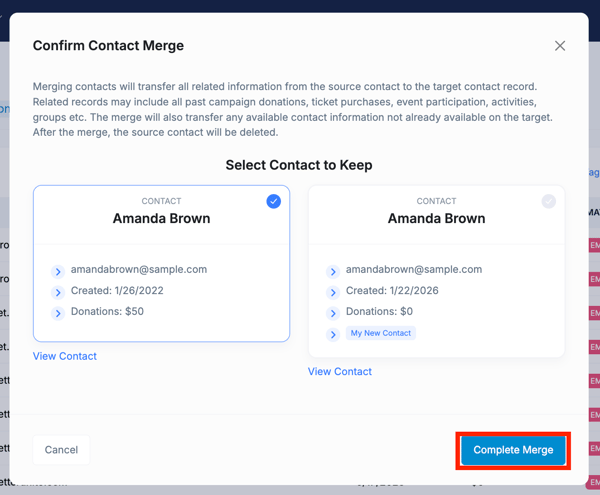Confirm with the Complete Merge button
The width and height of the screenshot is (600, 495).
pyautogui.click(x=513, y=450)
